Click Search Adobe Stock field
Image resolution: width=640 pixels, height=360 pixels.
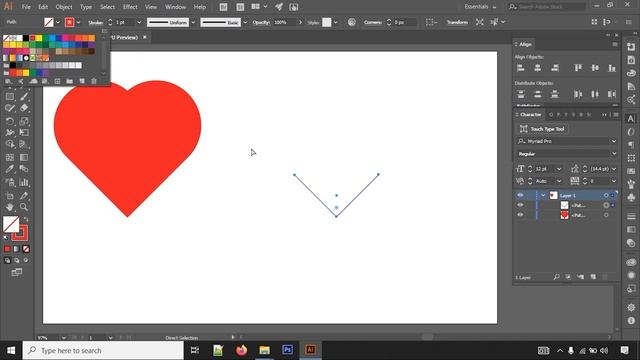[547, 7]
